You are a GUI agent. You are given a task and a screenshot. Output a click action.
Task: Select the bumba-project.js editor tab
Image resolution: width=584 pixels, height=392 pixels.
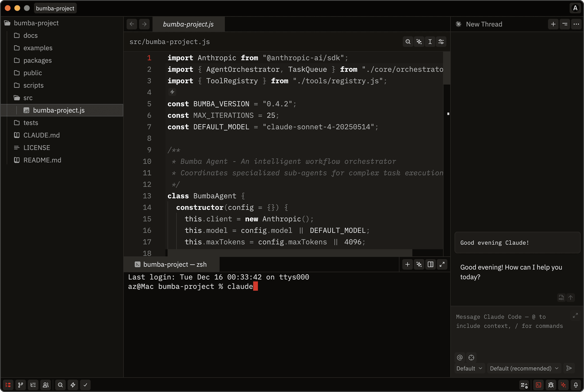point(188,24)
